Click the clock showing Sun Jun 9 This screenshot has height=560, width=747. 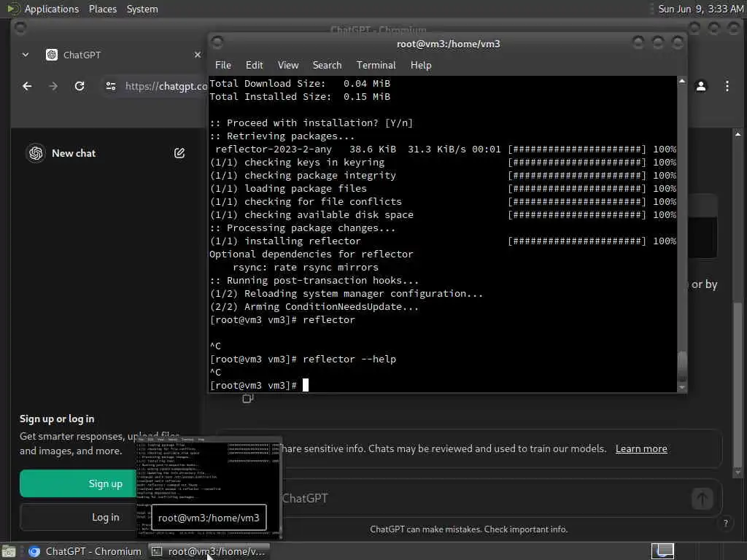[x=701, y=9]
